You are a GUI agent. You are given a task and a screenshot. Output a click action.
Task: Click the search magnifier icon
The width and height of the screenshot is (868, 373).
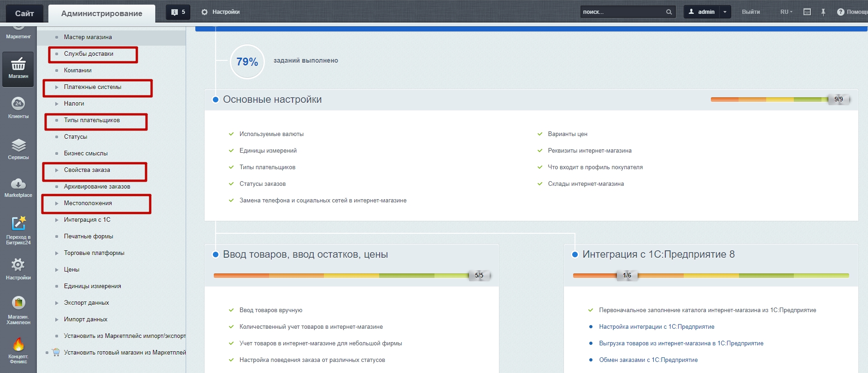tap(669, 12)
